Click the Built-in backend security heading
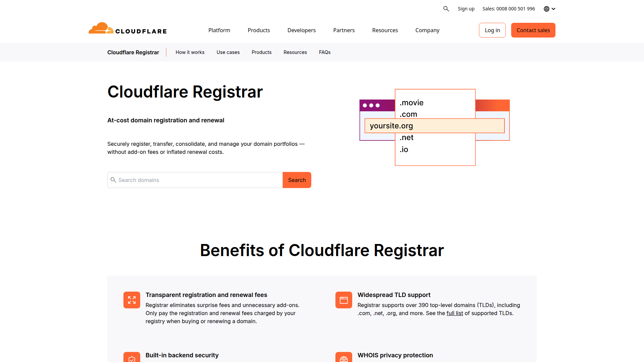The height and width of the screenshot is (362, 644). [x=182, y=355]
